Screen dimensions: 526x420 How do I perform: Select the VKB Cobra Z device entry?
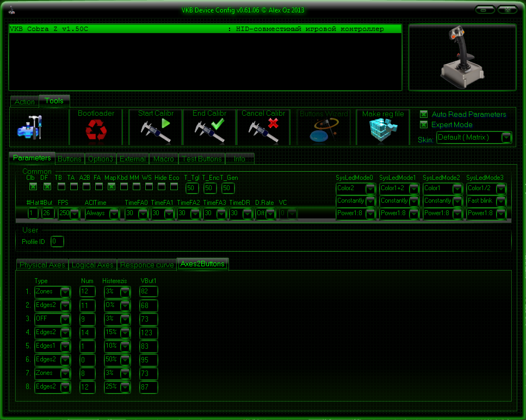coord(205,29)
